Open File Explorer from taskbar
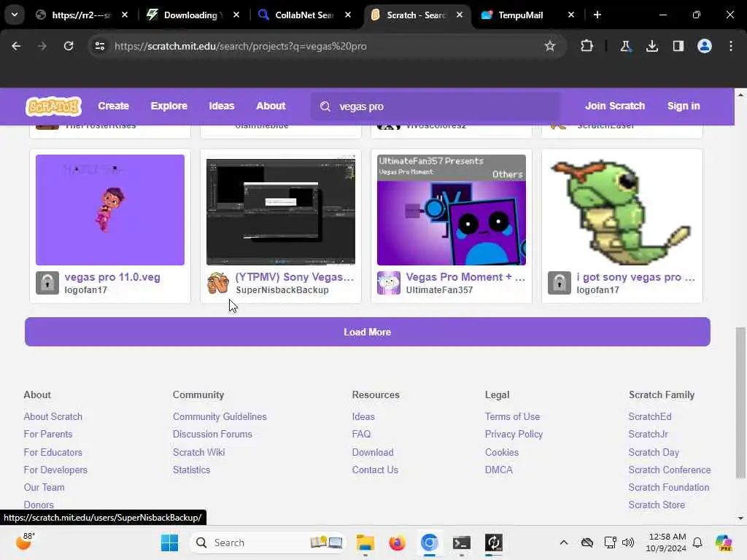This screenshot has width=747, height=560. point(365,542)
